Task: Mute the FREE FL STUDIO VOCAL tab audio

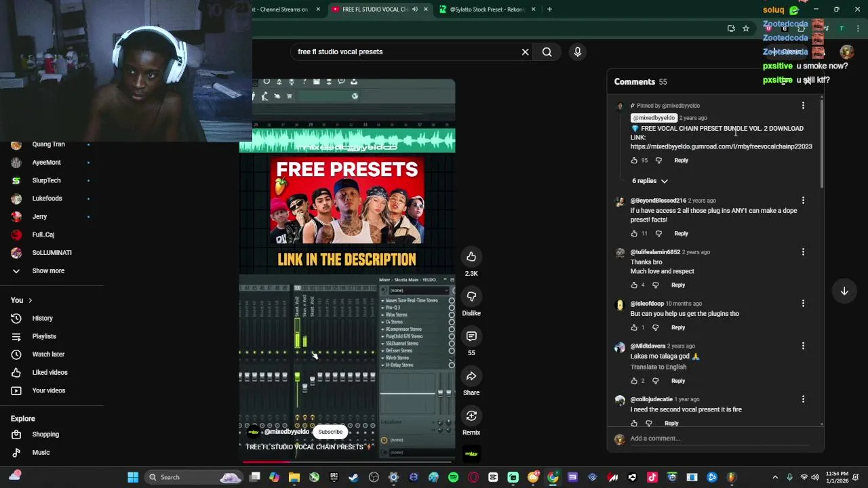Action: (x=415, y=9)
